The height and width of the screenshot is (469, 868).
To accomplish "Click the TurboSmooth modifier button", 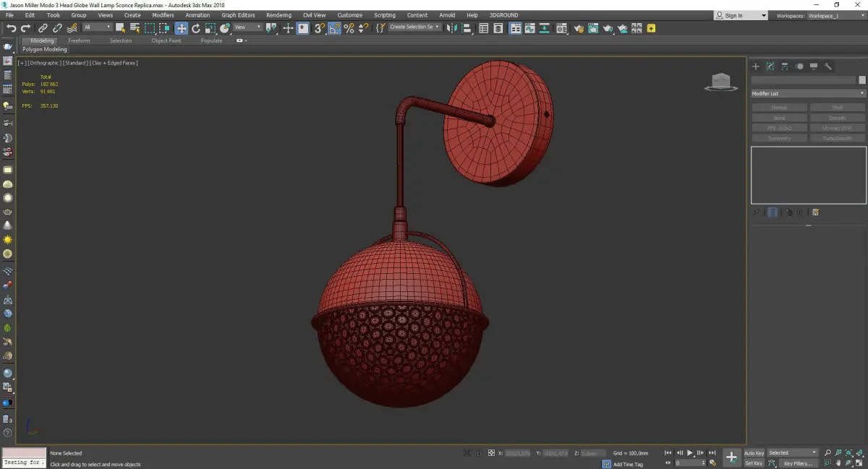I will (x=838, y=138).
